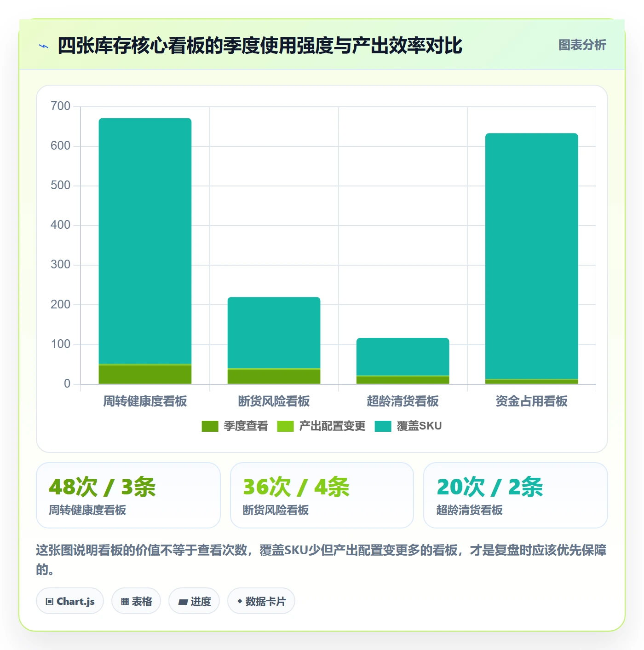Click the 覆盖SKU legend text
Viewport: 644px width, 650px height.
click(x=419, y=426)
